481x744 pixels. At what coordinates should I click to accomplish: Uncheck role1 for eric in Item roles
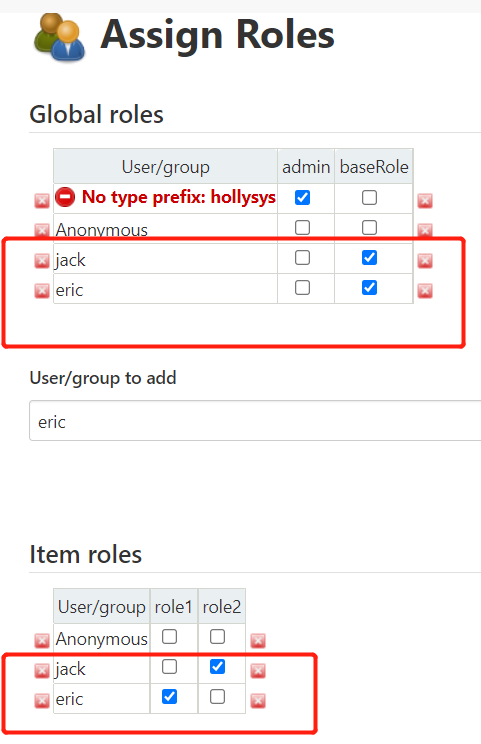169,697
